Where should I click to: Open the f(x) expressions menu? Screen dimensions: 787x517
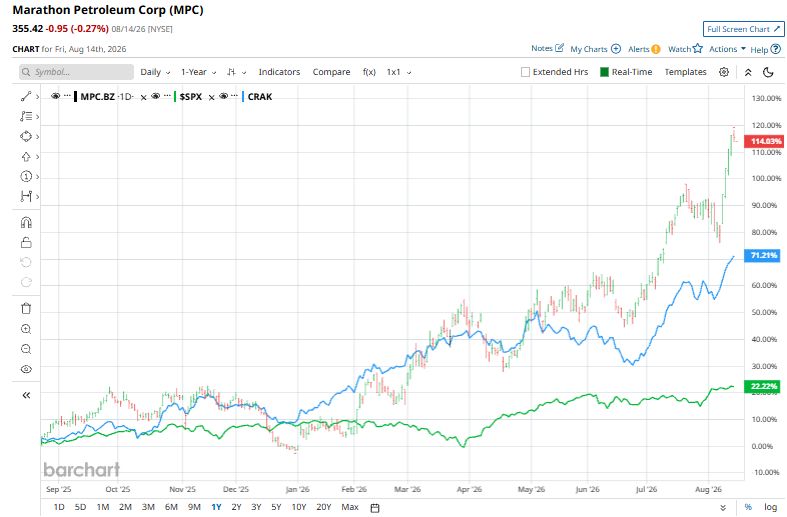pyautogui.click(x=369, y=72)
